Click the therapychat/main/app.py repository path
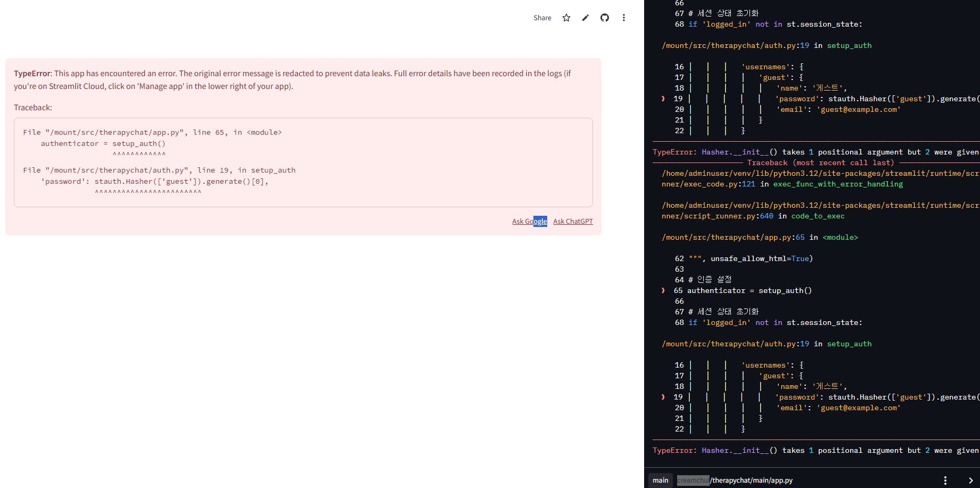 [x=735, y=480]
